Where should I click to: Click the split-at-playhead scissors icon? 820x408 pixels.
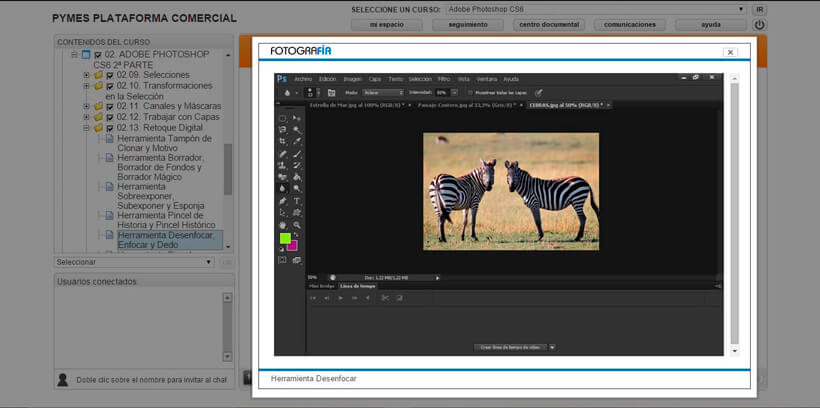point(385,298)
